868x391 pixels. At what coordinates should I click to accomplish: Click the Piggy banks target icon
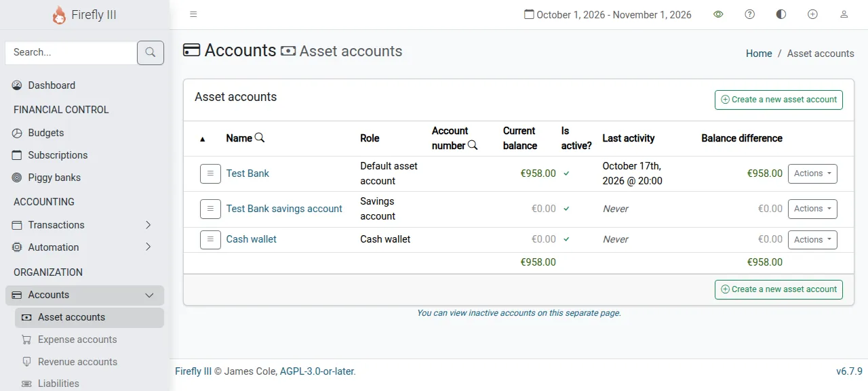pyautogui.click(x=17, y=178)
